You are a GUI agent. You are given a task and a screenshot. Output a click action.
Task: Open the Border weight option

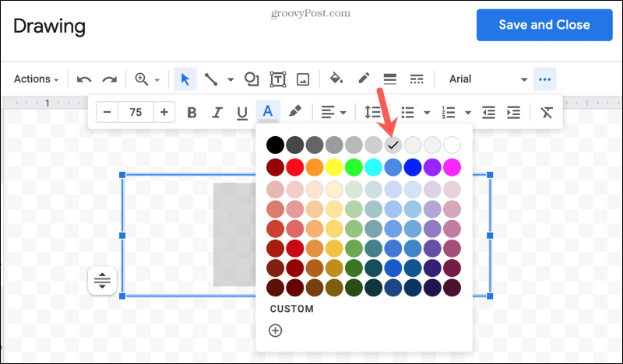pyautogui.click(x=390, y=79)
